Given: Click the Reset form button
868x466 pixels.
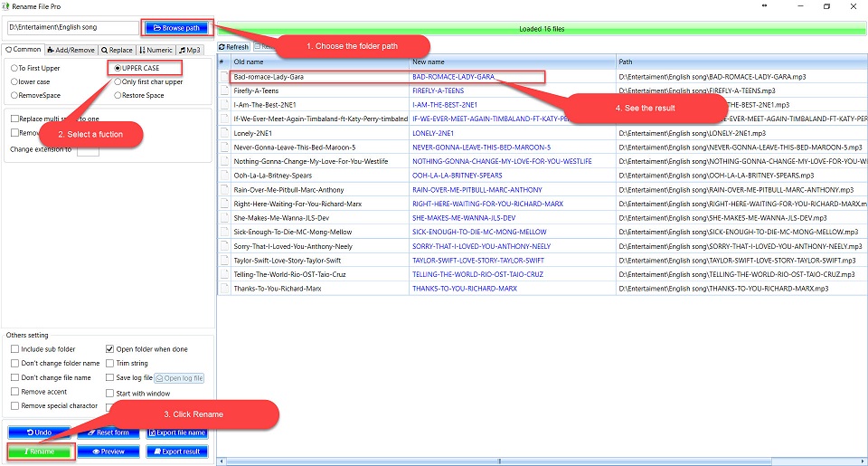Looking at the screenshot, I should point(108,433).
